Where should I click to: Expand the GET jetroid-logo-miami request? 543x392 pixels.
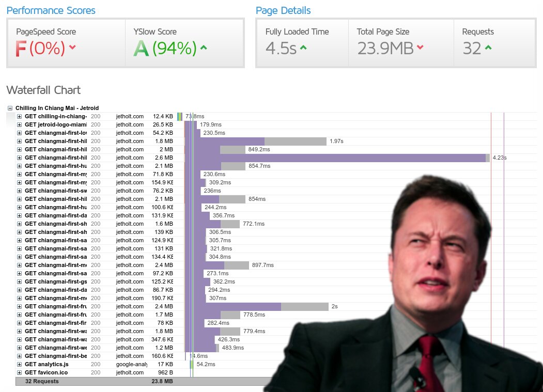point(20,125)
